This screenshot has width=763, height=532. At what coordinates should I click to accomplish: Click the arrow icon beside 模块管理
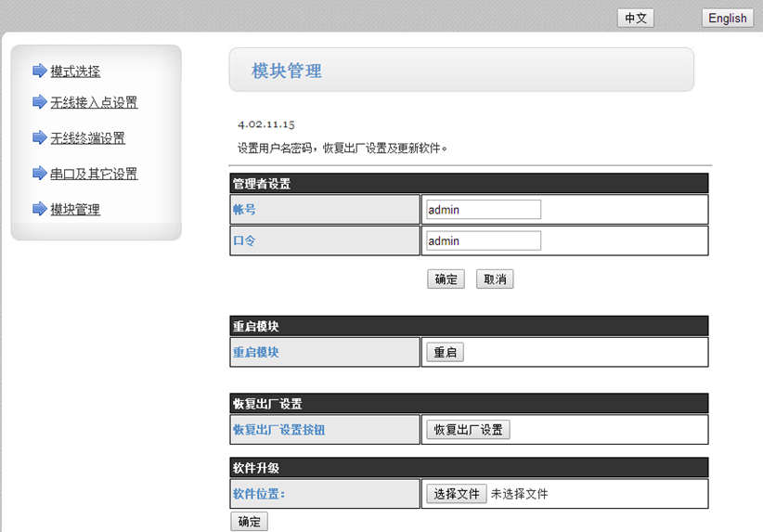click(x=39, y=210)
